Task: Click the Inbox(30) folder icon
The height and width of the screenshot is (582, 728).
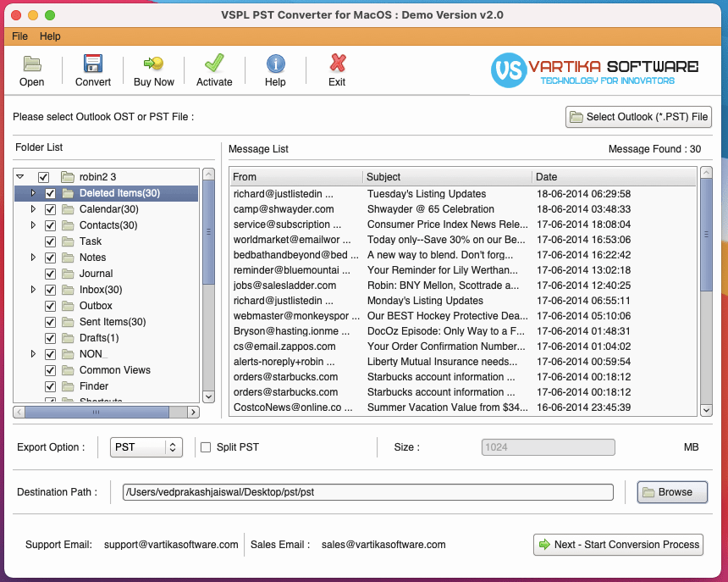Action: tap(69, 290)
